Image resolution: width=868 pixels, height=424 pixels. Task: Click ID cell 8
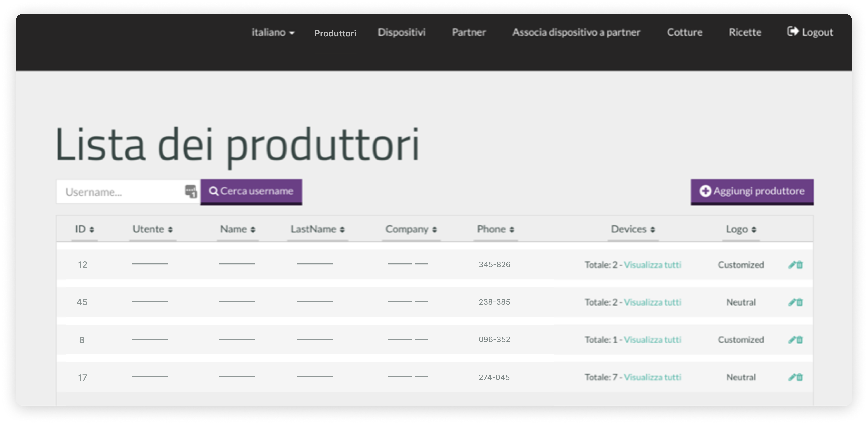point(82,340)
